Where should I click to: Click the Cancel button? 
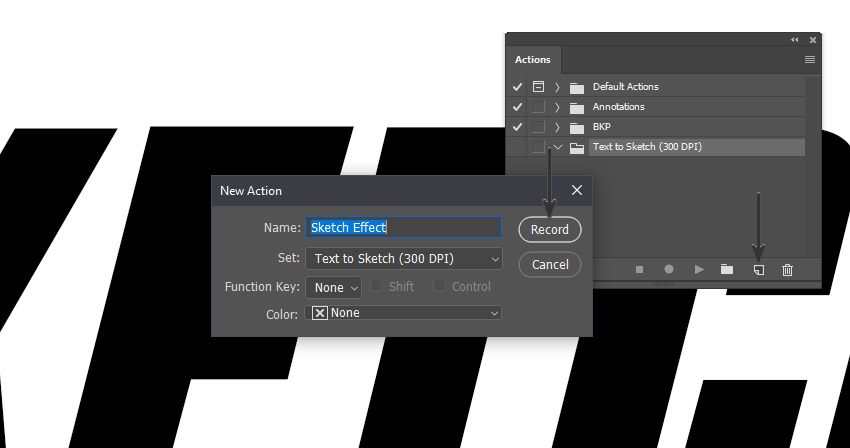click(550, 265)
